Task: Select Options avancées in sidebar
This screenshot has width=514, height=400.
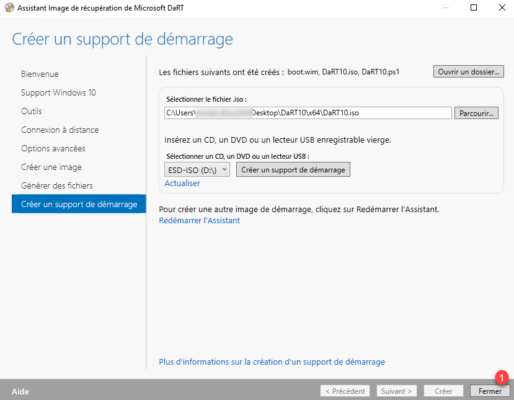Action: click(x=53, y=149)
